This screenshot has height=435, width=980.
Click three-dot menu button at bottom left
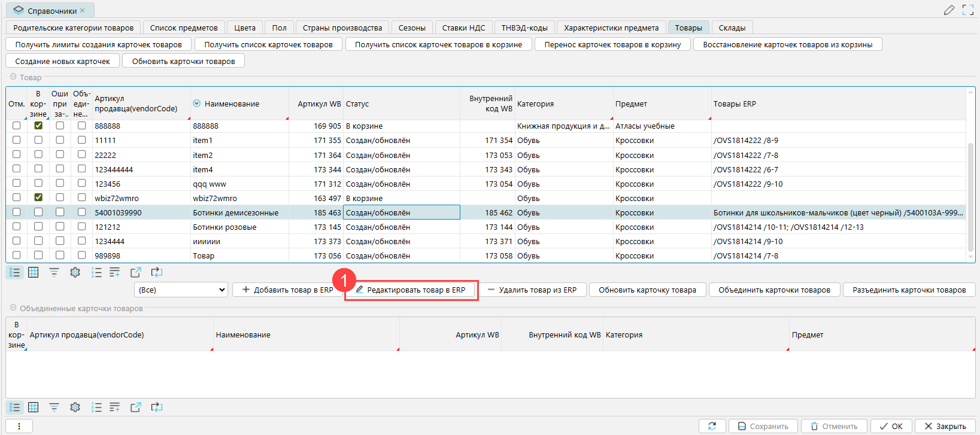tap(19, 426)
